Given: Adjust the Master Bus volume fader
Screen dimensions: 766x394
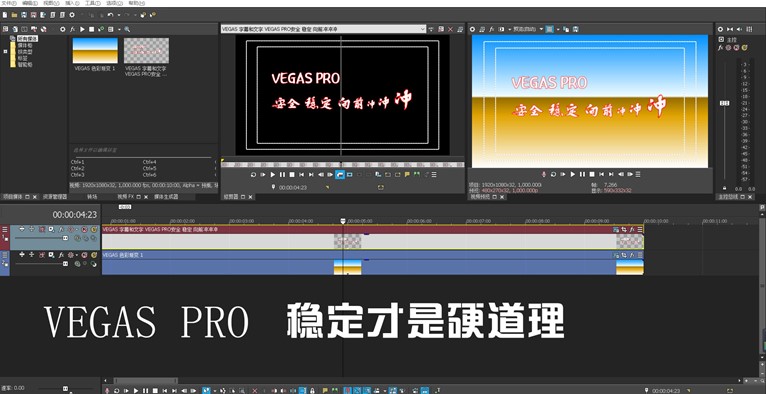Looking at the screenshot, I should tap(724, 103).
